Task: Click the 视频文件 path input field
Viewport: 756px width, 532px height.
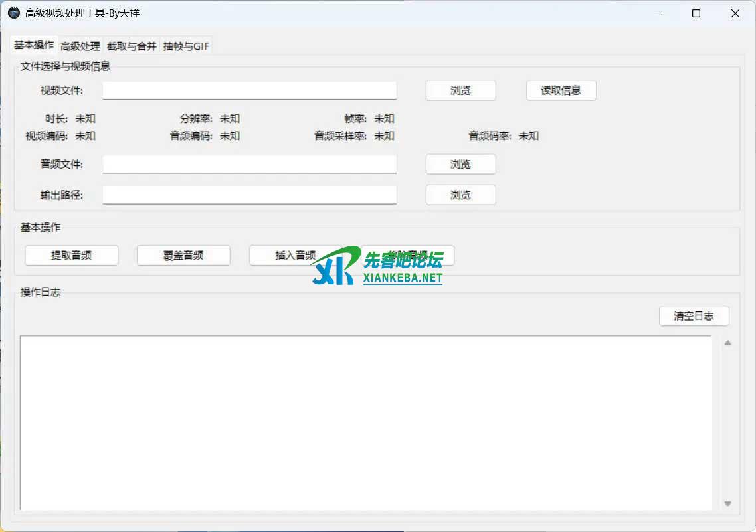Action: point(249,90)
